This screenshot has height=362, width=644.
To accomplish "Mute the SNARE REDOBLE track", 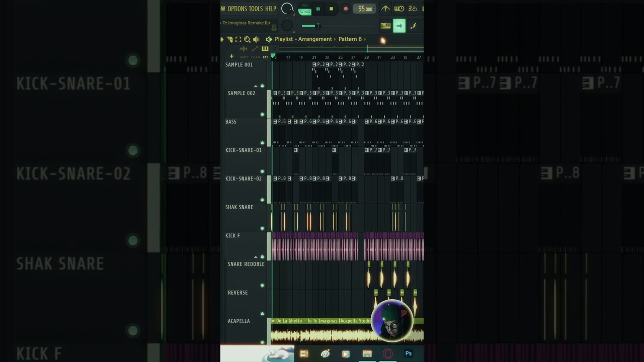I will pyautogui.click(x=262, y=286).
